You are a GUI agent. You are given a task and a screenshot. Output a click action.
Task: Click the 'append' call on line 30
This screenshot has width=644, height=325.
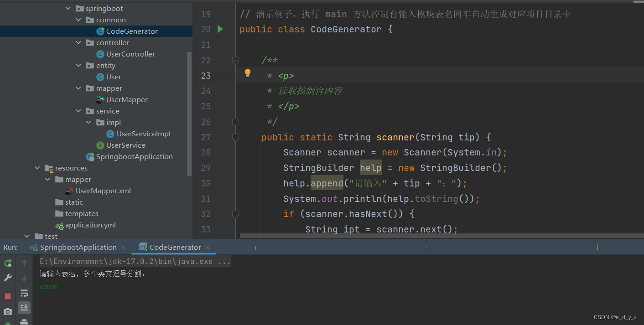[327, 183]
